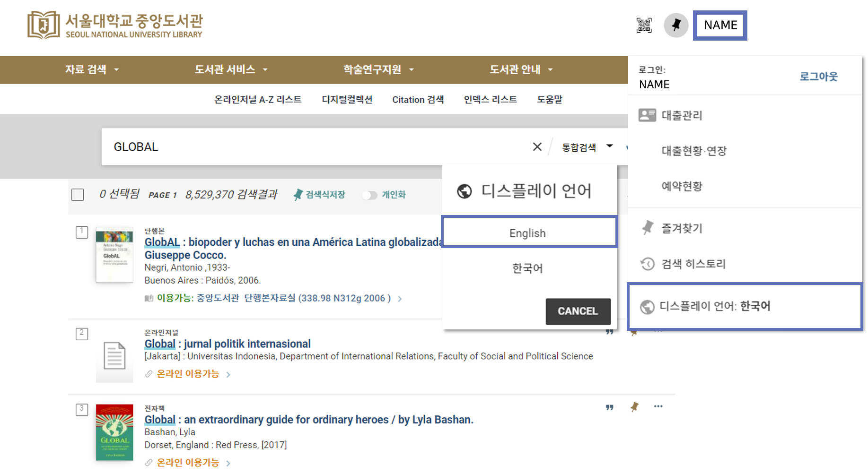Check the select-all checkbox above results
The height and width of the screenshot is (474, 868).
(77, 194)
